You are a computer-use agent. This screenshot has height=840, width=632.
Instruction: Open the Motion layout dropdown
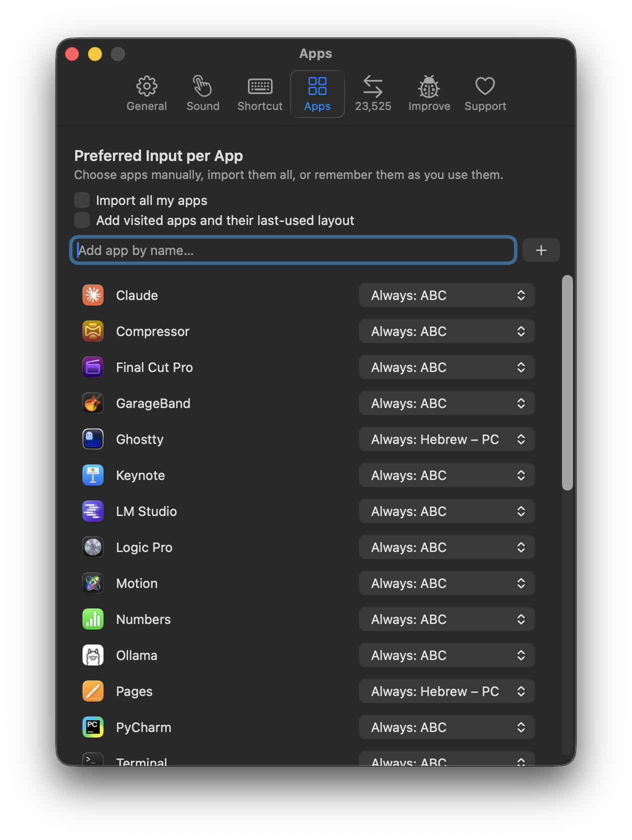pos(447,583)
